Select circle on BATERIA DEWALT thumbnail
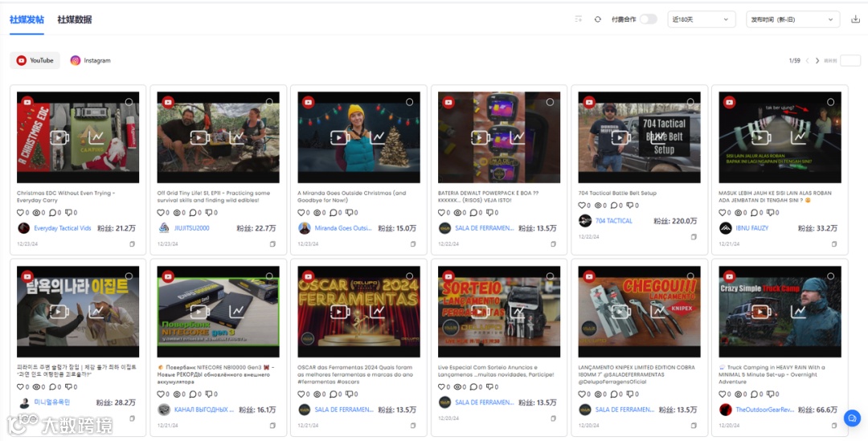This screenshot has height=441, width=868. tap(551, 102)
